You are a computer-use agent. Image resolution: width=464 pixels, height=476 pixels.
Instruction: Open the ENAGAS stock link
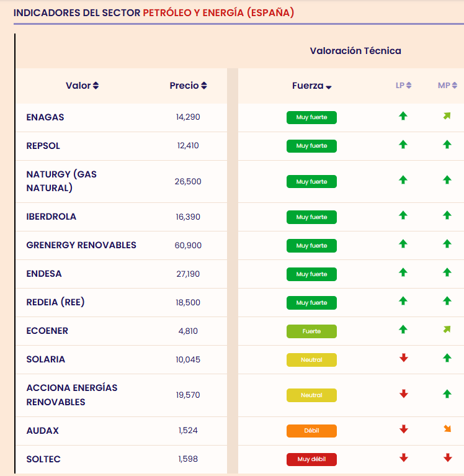pos(45,117)
